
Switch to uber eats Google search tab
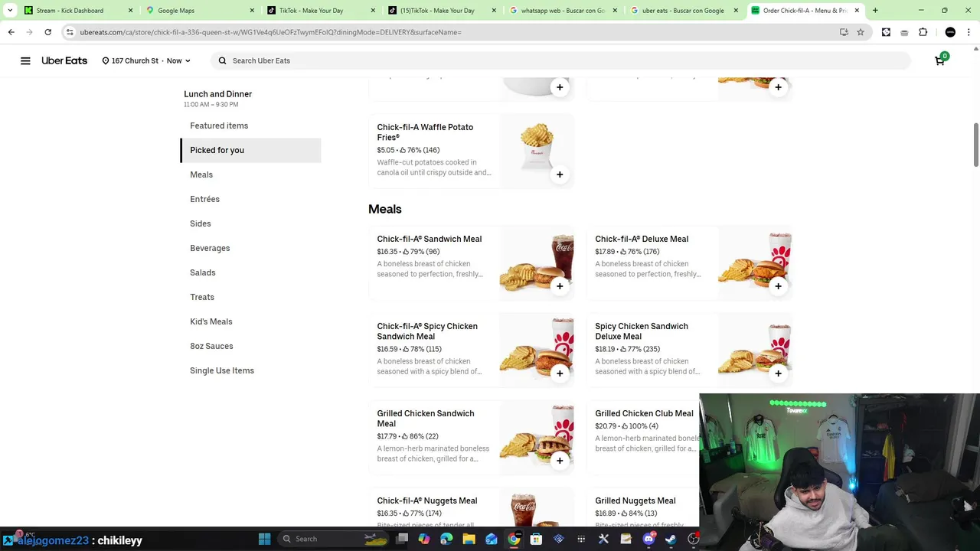683,11
